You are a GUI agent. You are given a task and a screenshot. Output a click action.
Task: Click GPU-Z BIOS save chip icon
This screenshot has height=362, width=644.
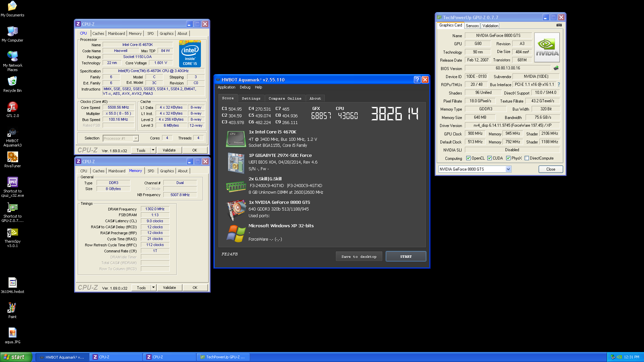[x=556, y=68]
